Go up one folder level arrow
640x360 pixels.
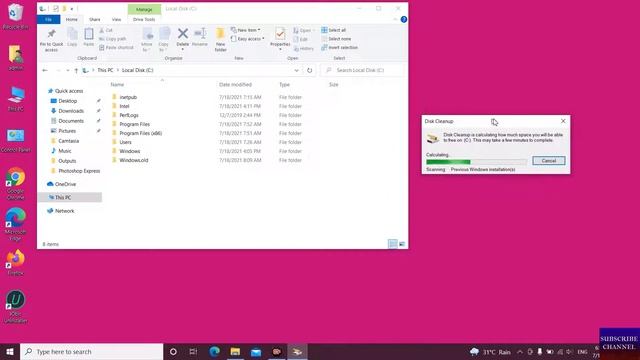[x=76, y=70]
